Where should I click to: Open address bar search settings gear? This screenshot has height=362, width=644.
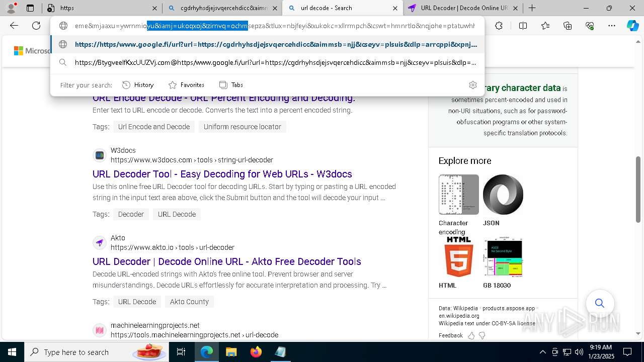(472, 85)
